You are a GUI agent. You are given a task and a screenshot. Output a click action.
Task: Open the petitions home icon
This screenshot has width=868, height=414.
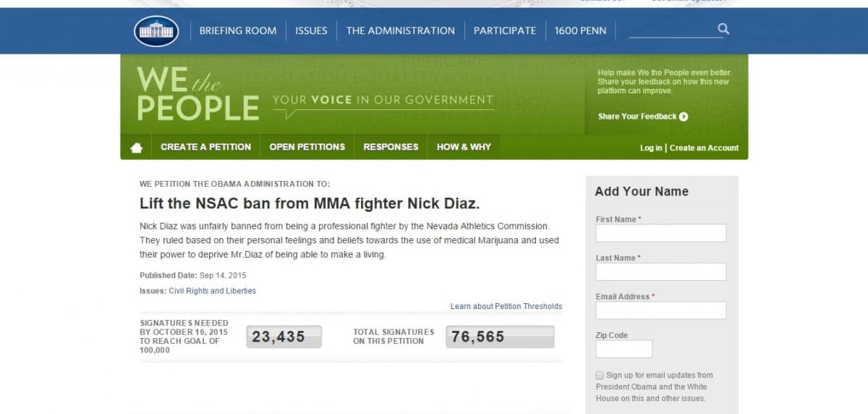click(136, 147)
